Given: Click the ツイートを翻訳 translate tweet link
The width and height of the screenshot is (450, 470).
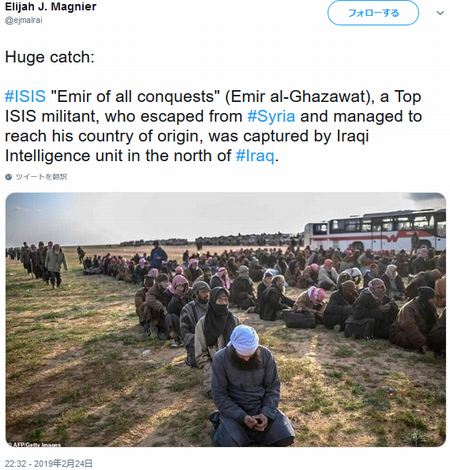Looking at the screenshot, I should tap(41, 177).
